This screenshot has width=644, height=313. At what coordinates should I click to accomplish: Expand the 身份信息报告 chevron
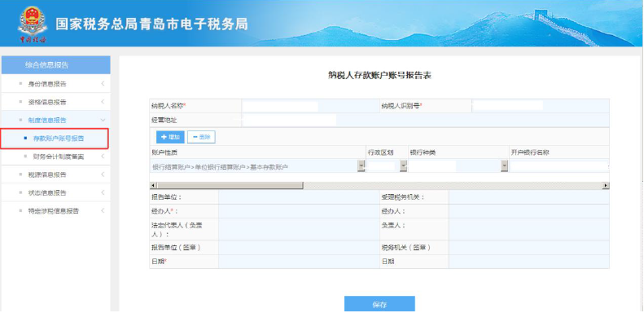(x=103, y=84)
